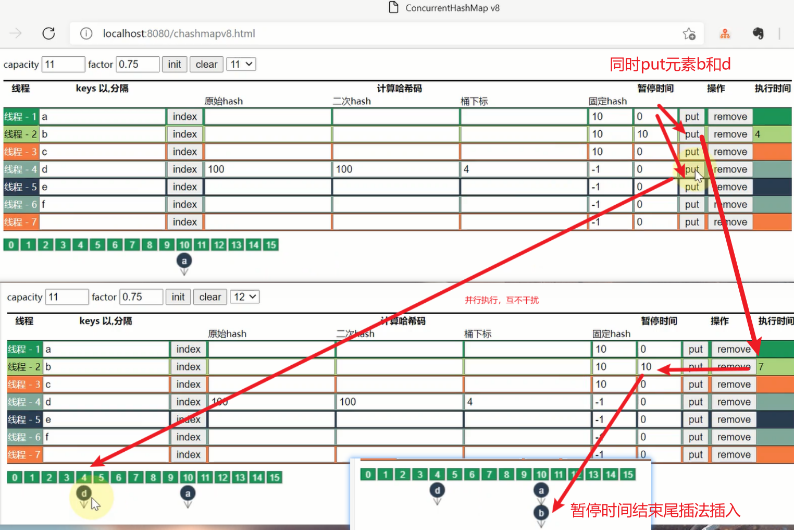Click bucket 7 in bottom panel bucket row
Screen dimensions: 794x532
pos(136,477)
